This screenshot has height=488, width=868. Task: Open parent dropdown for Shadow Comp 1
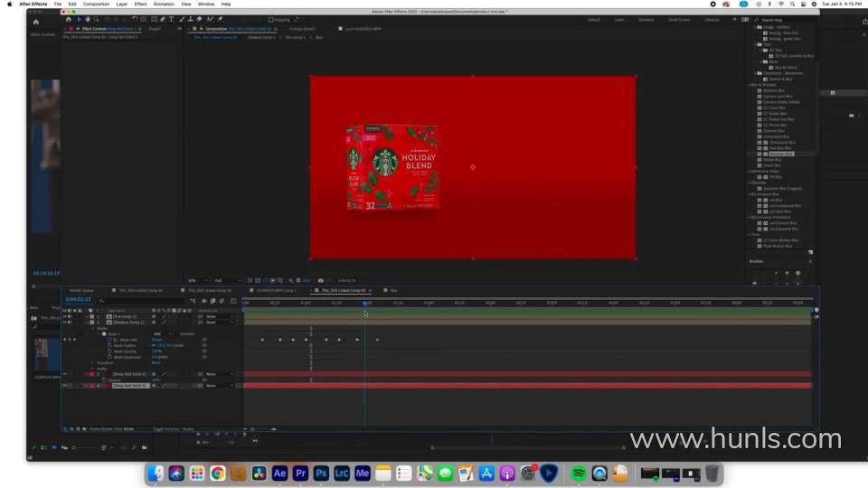point(220,322)
